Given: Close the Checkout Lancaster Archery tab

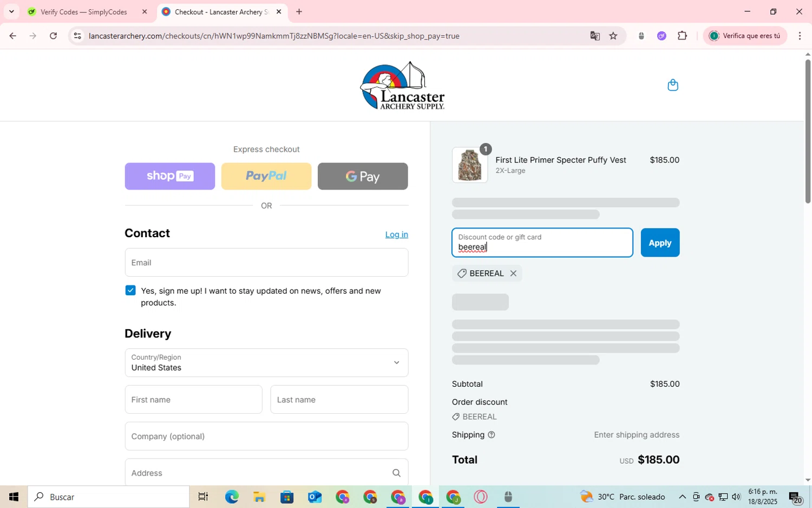Looking at the screenshot, I should 279,11.
